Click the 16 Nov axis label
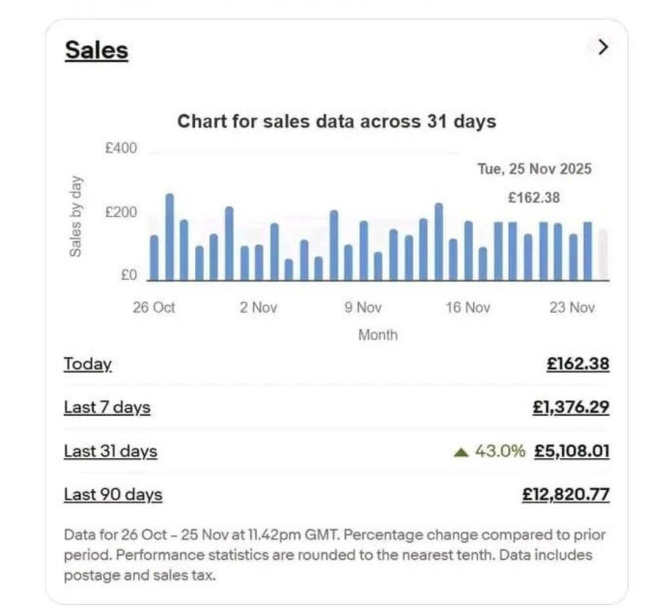Screen dimensions: 672x616 click(468, 308)
